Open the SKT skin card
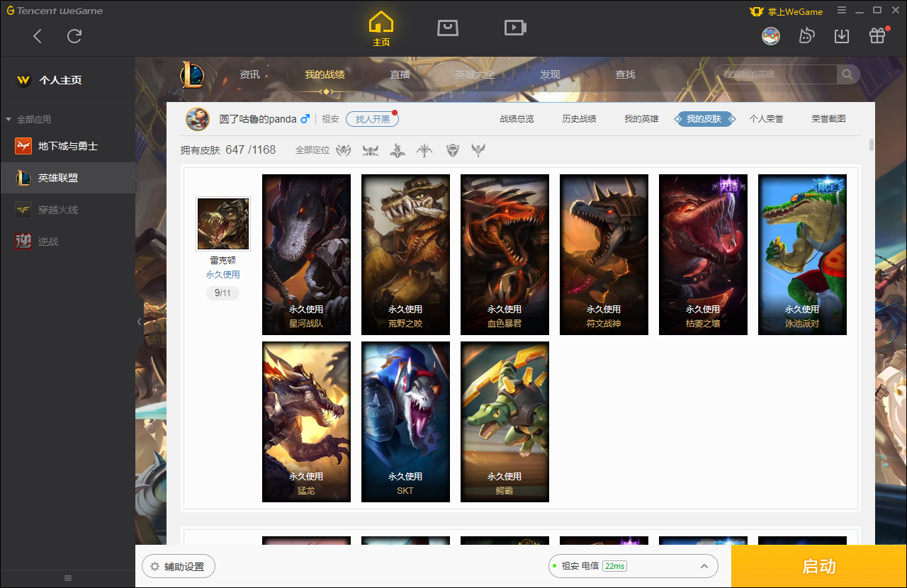 pos(405,422)
